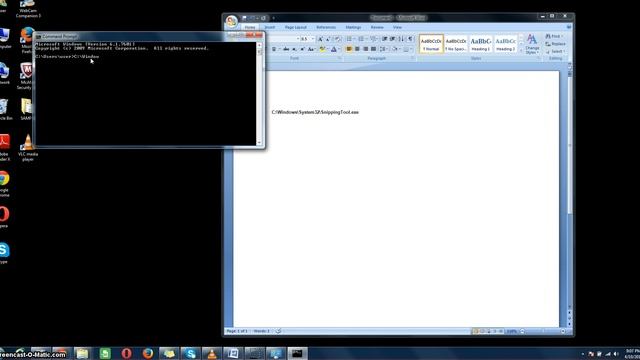The width and height of the screenshot is (640, 360).
Task: Toggle underline formatting in Word ribbon
Action: 274,49
